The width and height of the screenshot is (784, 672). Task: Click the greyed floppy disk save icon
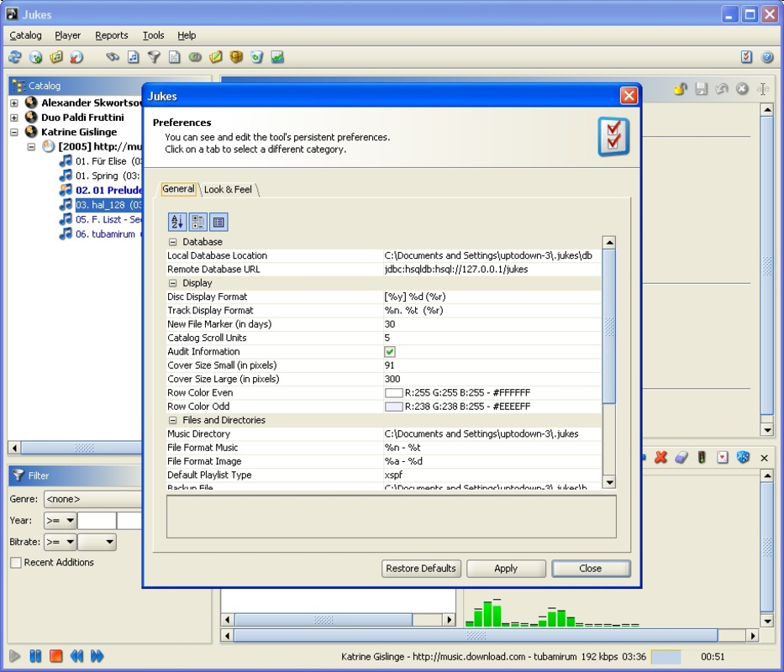(x=701, y=89)
